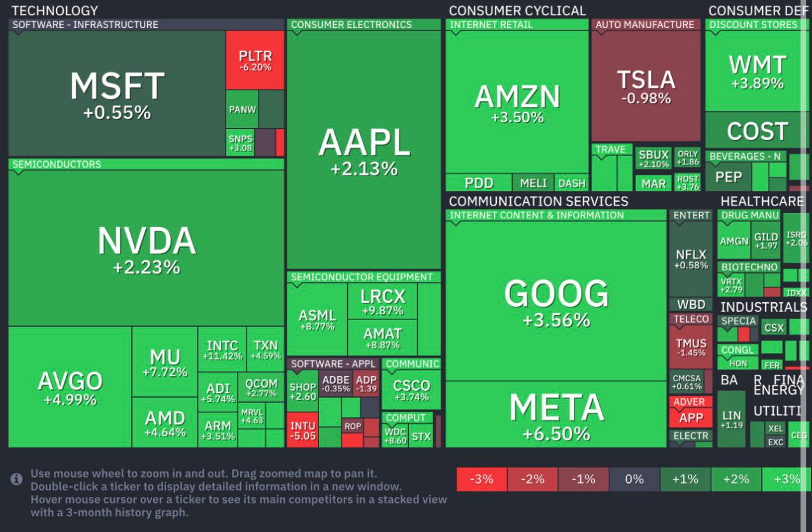Click the SOFTWARE - INFRASTRUCTURE industry label
This screenshot has height=532, width=812.
pos(85,25)
